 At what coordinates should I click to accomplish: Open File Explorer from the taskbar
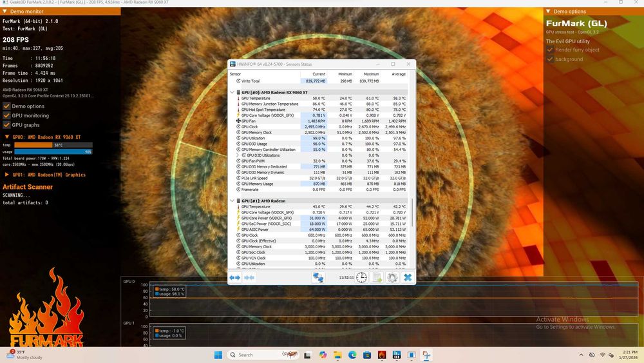(337, 355)
